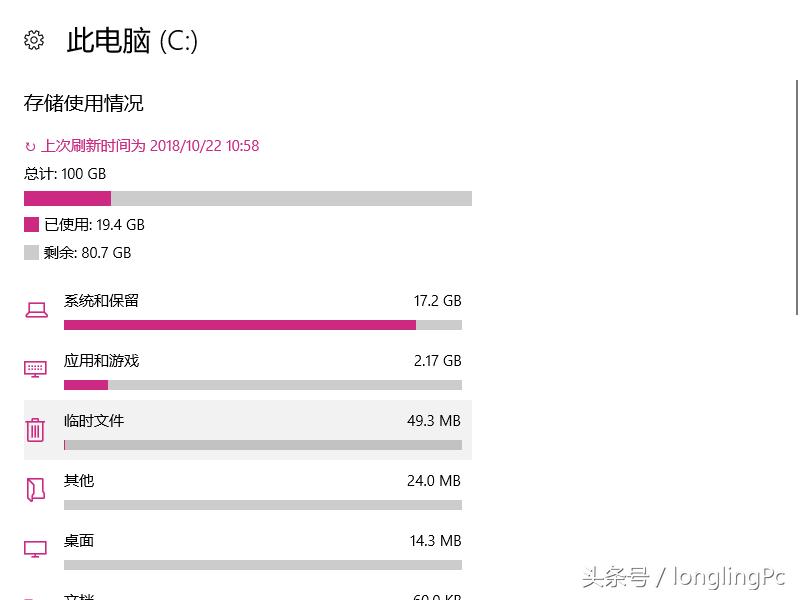The width and height of the screenshot is (800, 600).
Task: Click the refresh arrow before the timestamp
Action: click(x=28, y=146)
